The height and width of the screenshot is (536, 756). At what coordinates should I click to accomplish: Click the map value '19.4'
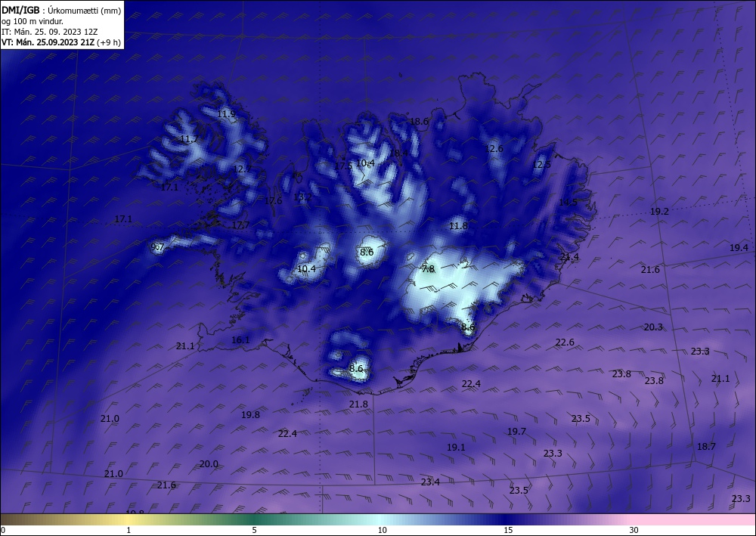pyautogui.click(x=739, y=248)
